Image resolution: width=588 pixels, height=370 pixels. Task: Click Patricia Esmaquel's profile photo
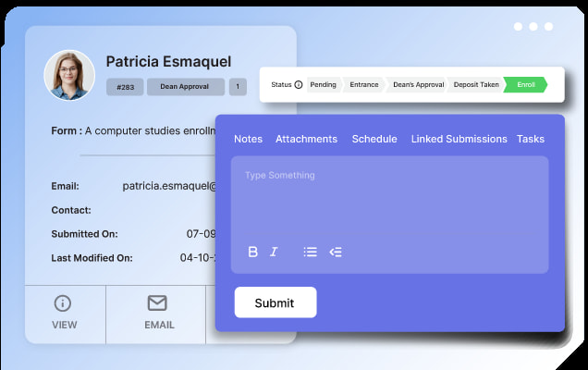coord(69,76)
